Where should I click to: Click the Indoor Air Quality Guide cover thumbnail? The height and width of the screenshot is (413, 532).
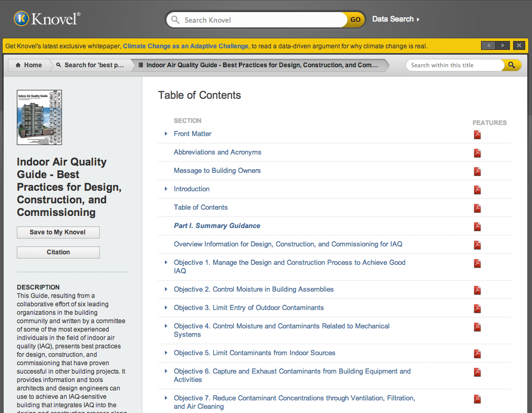[39, 117]
